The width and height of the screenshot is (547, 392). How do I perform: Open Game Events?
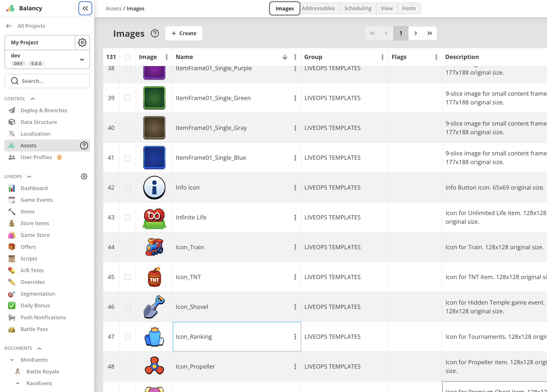[36, 200]
